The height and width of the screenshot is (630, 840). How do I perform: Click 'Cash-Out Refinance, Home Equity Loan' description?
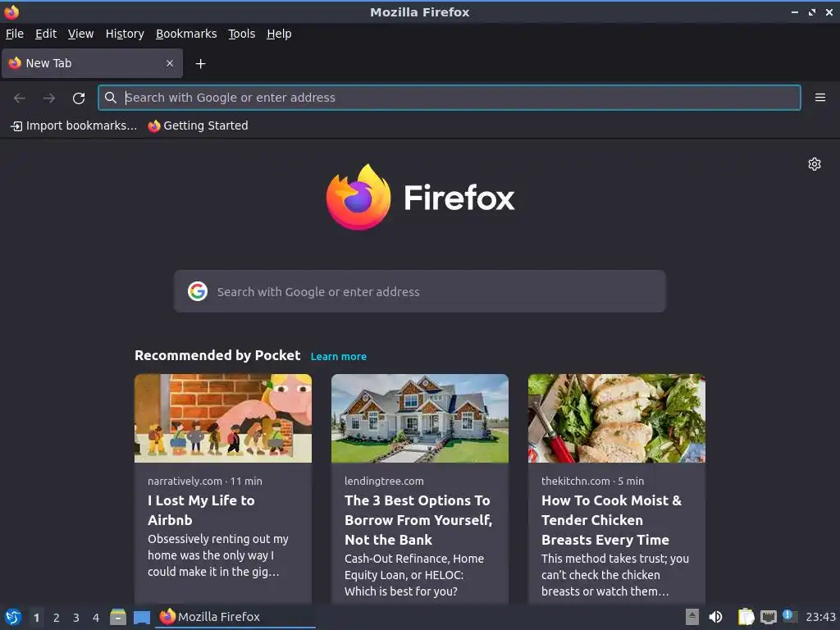(414, 575)
